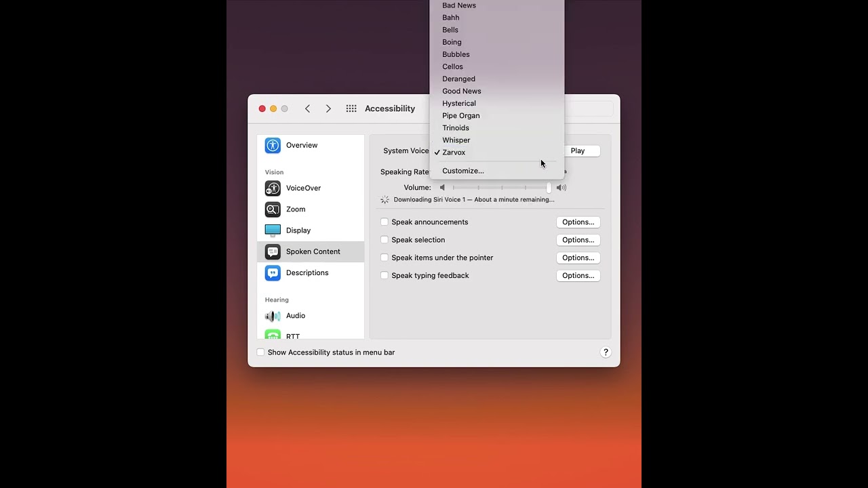Screen dimensions: 868x488
Task: Minimize the Accessibility window
Action: [273, 108]
